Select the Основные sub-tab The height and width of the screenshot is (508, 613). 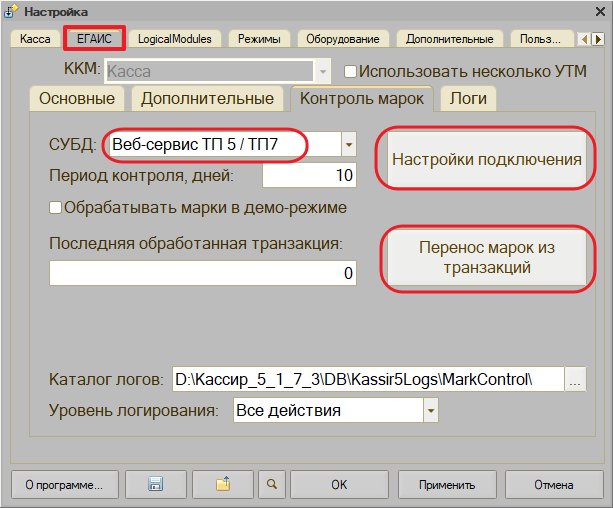[77, 99]
